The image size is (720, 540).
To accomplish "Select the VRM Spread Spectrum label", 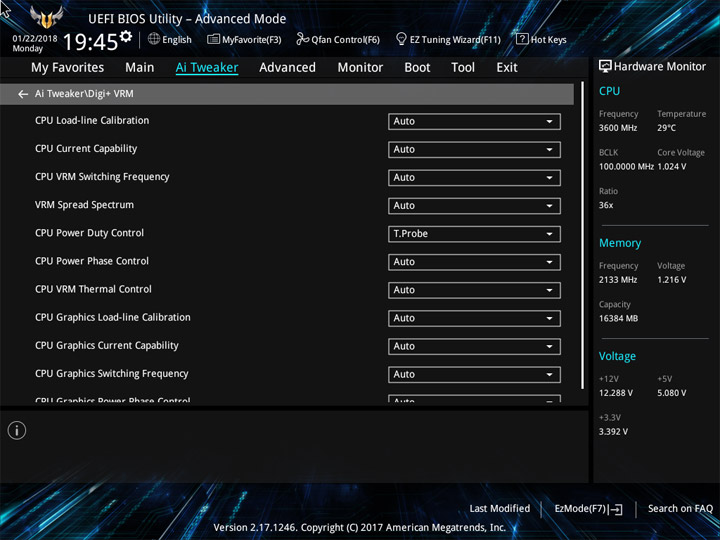I will click(84, 205).
